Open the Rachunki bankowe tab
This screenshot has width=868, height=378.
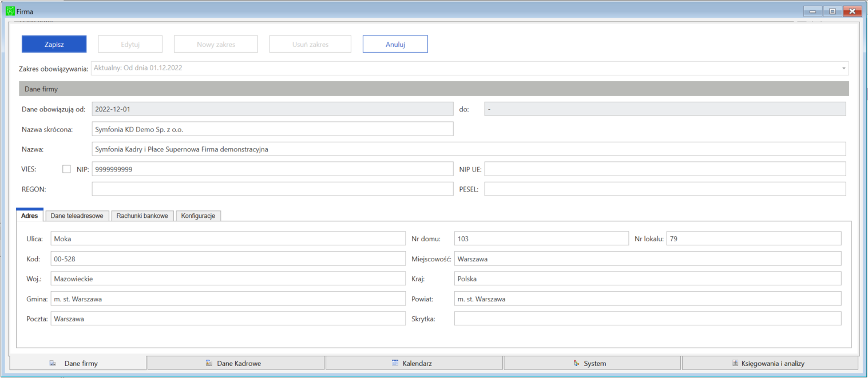click(x=142, y=216)
